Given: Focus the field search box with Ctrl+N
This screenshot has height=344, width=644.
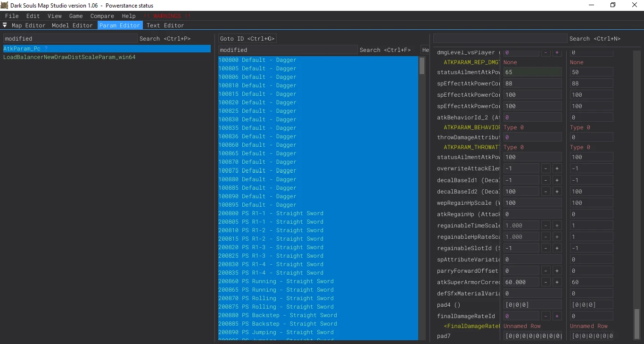Looking at the screenshot, I should [x=500, y=39].
